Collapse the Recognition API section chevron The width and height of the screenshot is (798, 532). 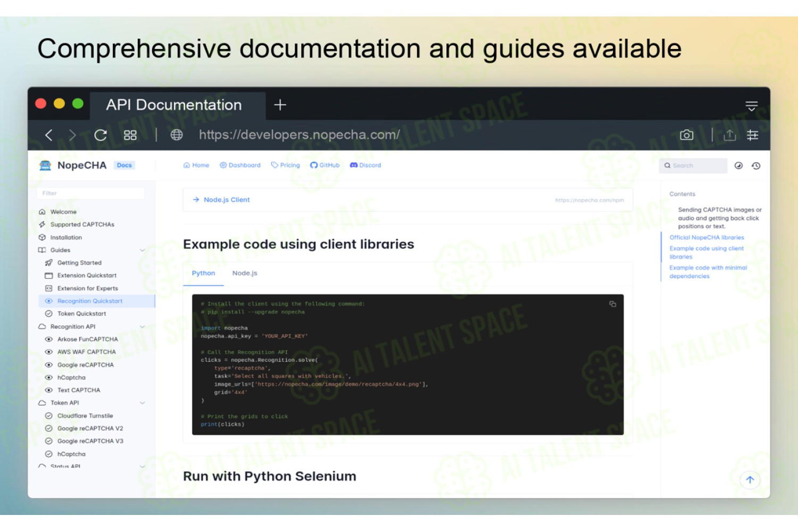[x=142, y=327]
